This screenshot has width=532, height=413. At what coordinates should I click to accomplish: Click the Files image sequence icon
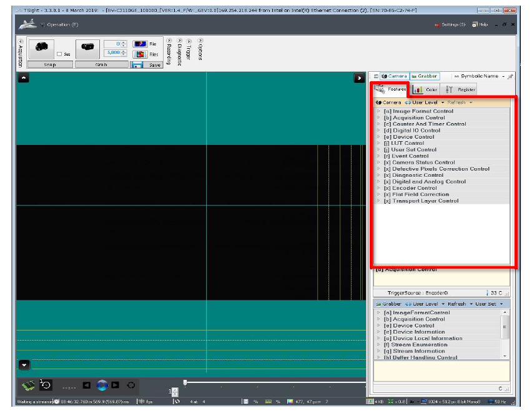139,54
